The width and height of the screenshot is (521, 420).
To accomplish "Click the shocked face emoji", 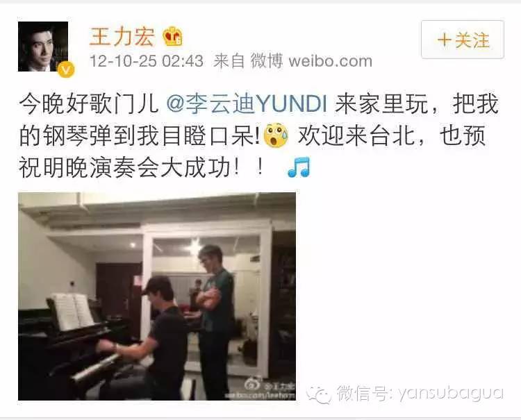I will tap(276, 135).
